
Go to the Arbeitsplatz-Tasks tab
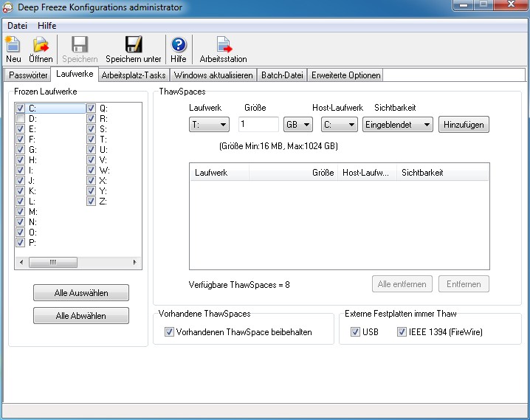click(134, 75)
